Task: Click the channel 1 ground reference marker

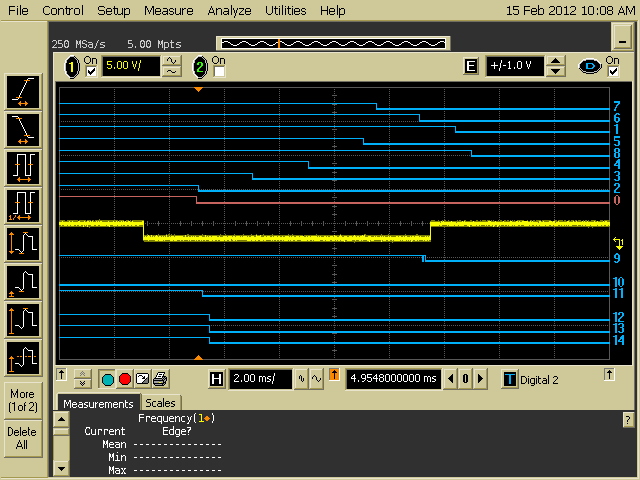Action: coord(619,244)
